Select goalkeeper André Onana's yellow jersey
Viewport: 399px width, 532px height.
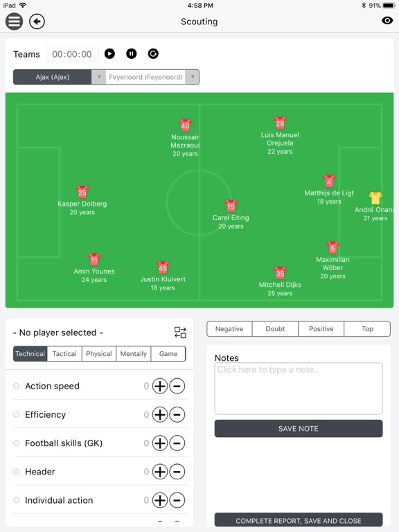375,198
